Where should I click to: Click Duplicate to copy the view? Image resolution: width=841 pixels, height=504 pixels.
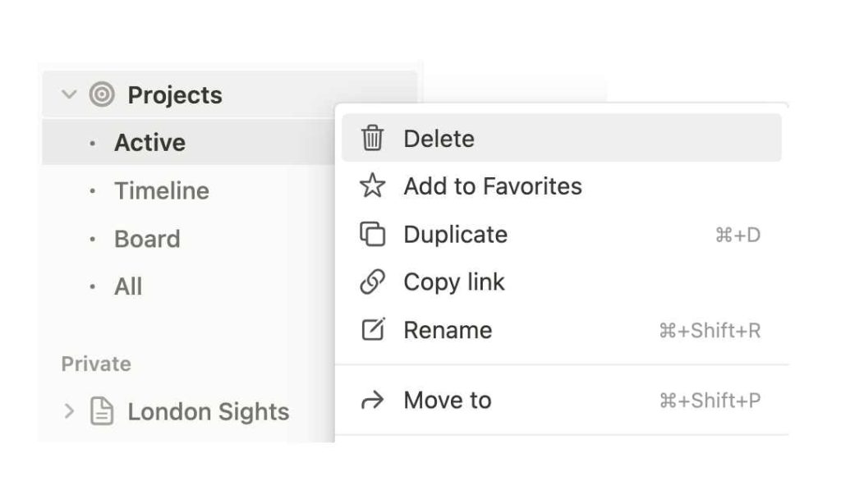coord(454,235)
